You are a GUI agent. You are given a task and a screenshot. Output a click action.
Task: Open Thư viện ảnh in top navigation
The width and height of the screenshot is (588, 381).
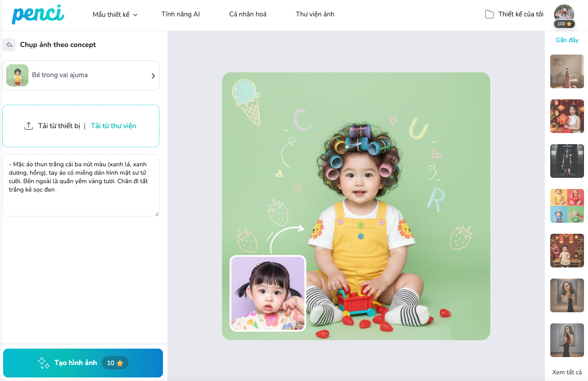click(x=315, y=14)
